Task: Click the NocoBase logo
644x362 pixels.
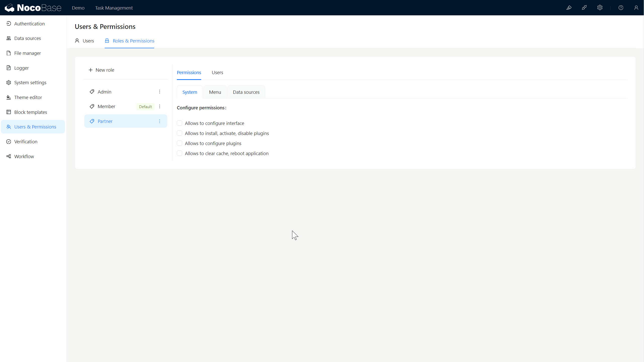Action: [33, 8]
